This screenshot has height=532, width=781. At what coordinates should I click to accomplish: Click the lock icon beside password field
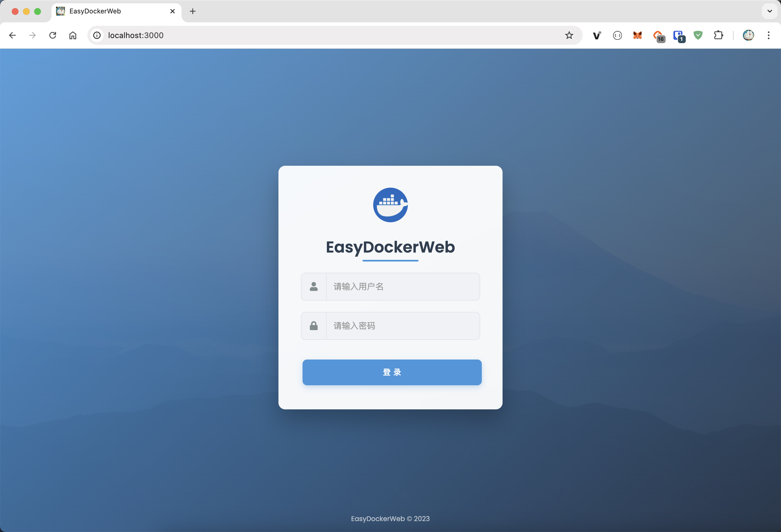point(313,326)
